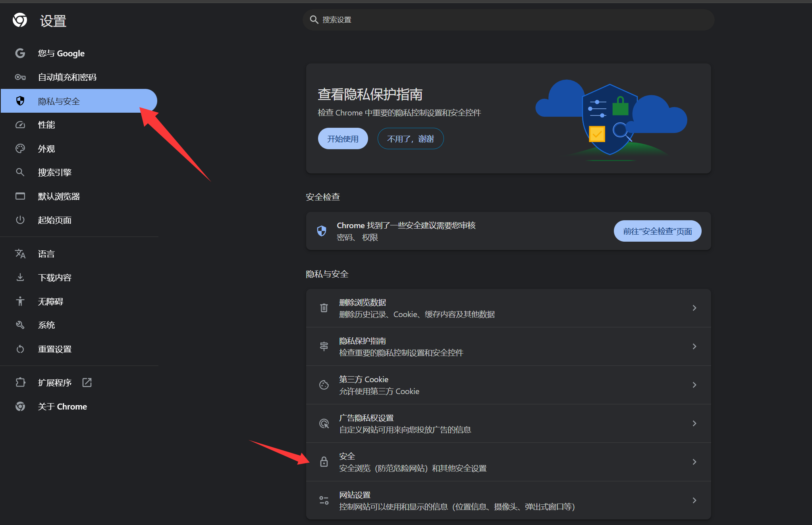Click the ad cursor icon for 广告隐私权设置
This screenshot has width=812, height=525.
pyautogui.click(x=324, y=423)
